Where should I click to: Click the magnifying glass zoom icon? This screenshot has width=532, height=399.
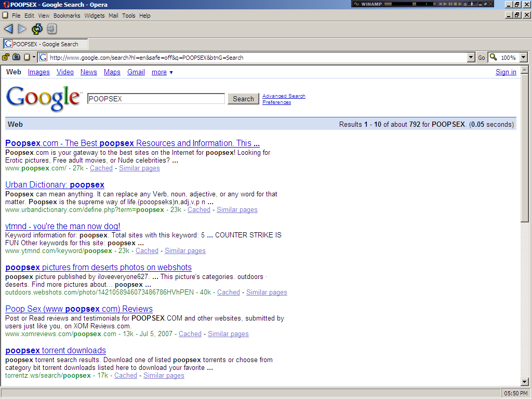click(x=493, y=57)
